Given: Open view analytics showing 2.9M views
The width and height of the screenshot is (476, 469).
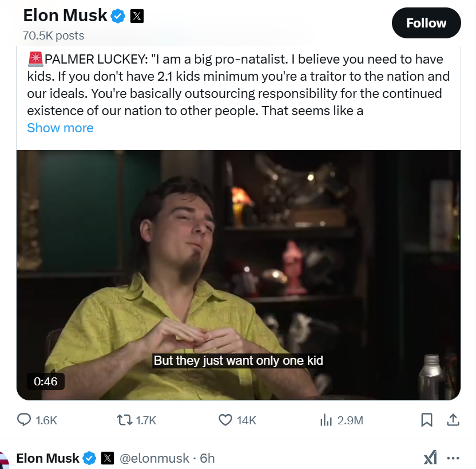Looking at the screenshot, I should pyautogui.click(x=326, y=420).
